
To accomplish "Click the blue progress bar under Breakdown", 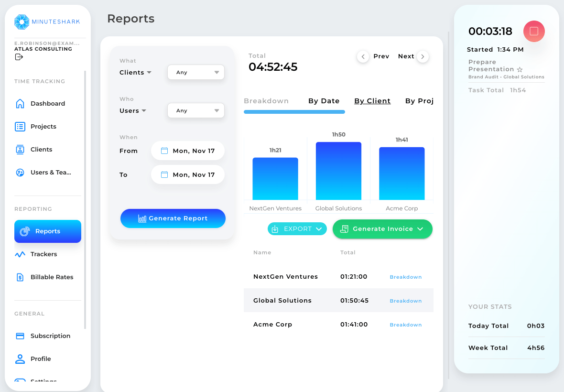I will point(294,111).
